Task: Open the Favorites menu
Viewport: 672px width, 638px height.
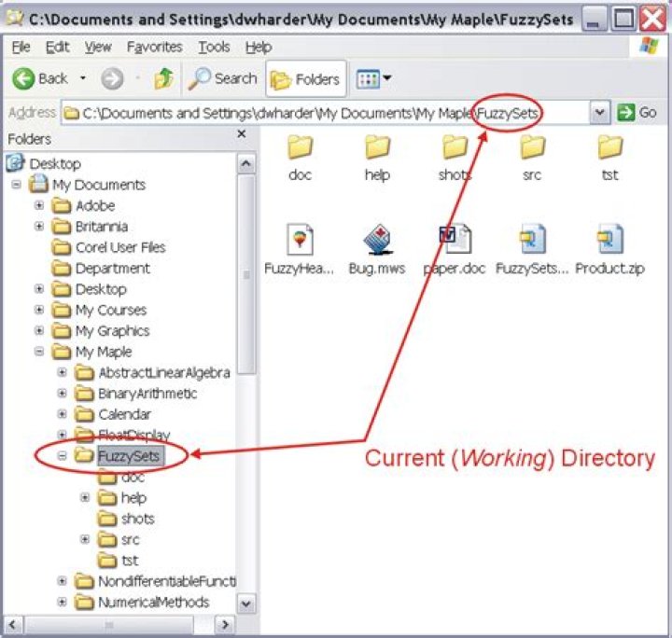Action: (x=155, y=47)
